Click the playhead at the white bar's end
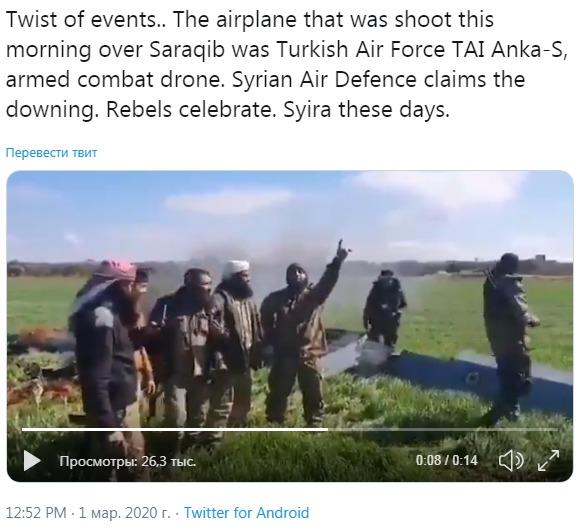This screenshot has width=586, height=531. [327, 430]
